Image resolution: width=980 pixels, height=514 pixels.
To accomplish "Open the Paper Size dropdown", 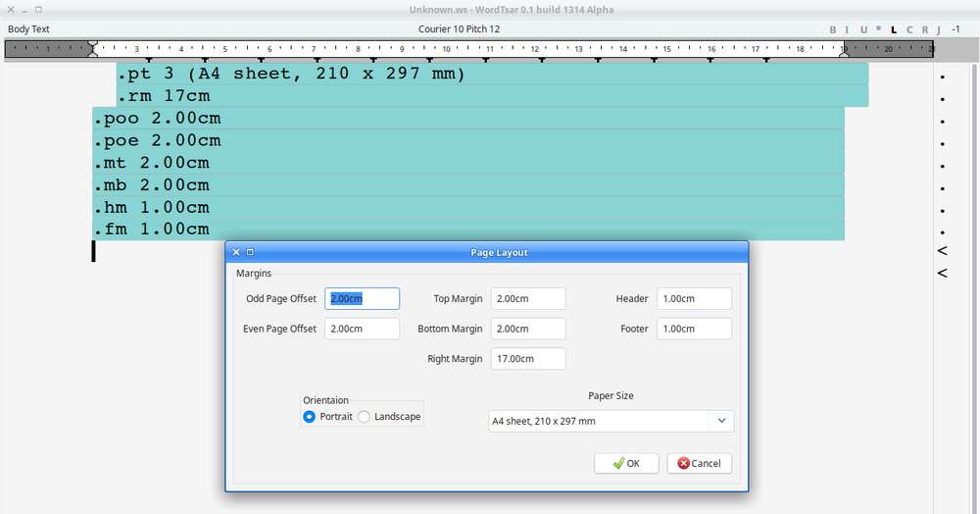I will tap(611, 421).
